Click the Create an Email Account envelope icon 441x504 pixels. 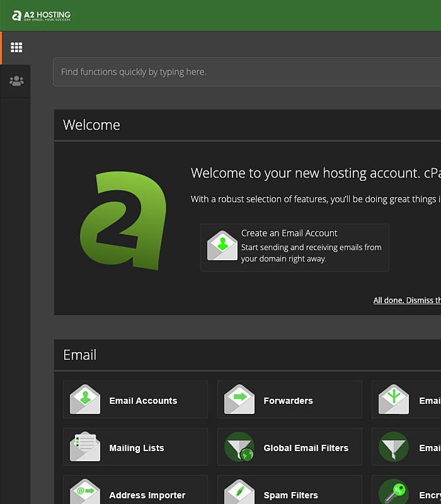[x=222, y=246]
